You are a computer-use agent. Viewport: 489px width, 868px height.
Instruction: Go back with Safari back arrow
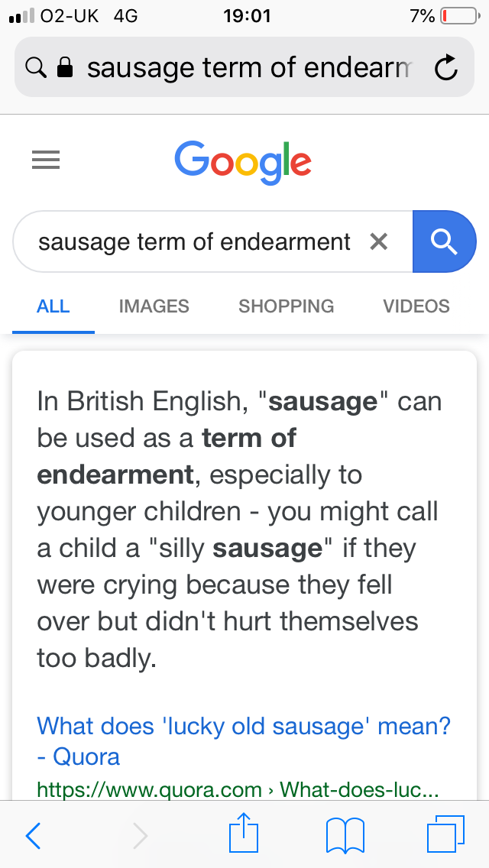33,836
